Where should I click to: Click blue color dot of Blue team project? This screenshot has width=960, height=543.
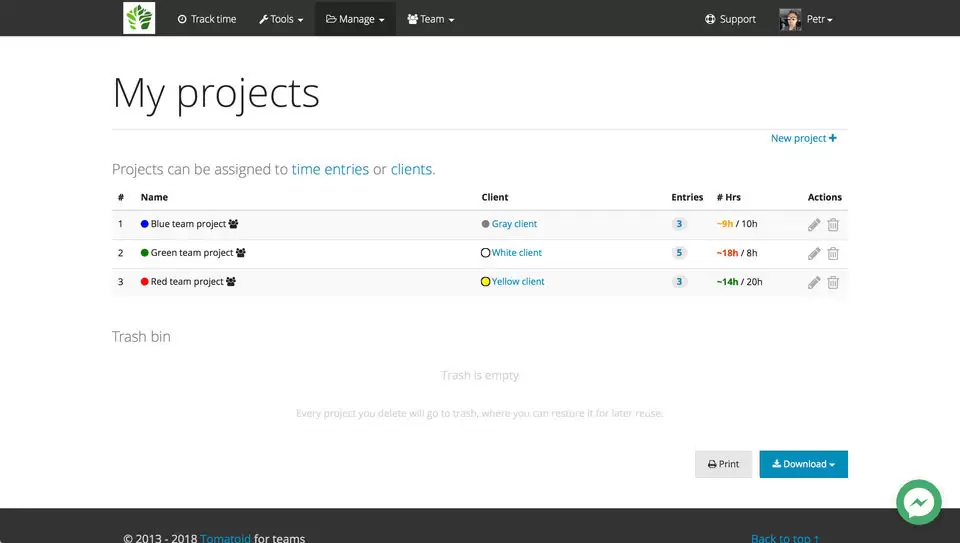point(144,224)
